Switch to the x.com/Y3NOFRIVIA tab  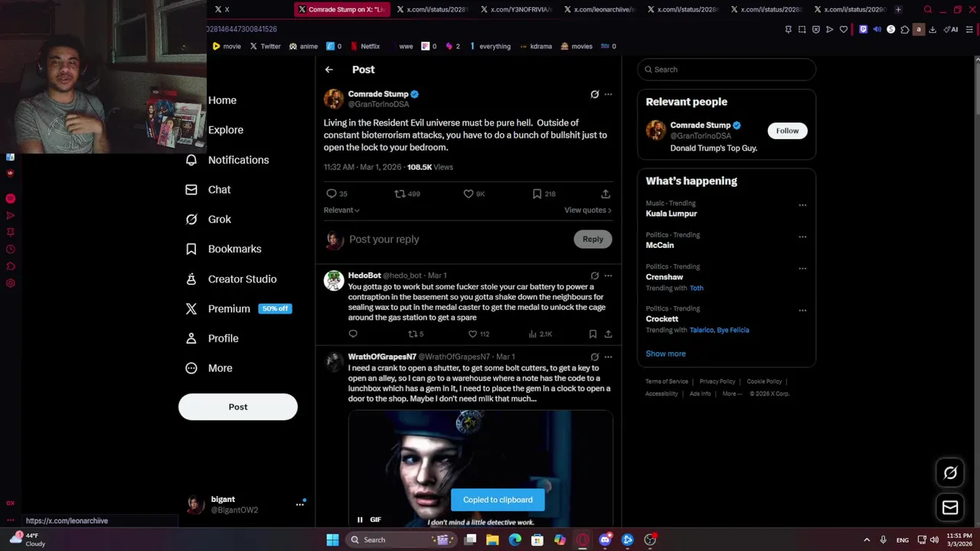515,9
